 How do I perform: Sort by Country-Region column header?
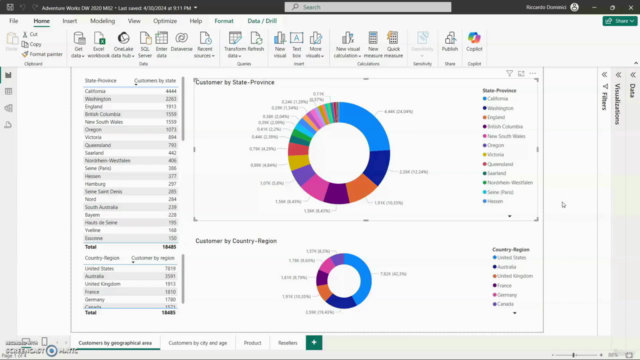click(102, 258)
